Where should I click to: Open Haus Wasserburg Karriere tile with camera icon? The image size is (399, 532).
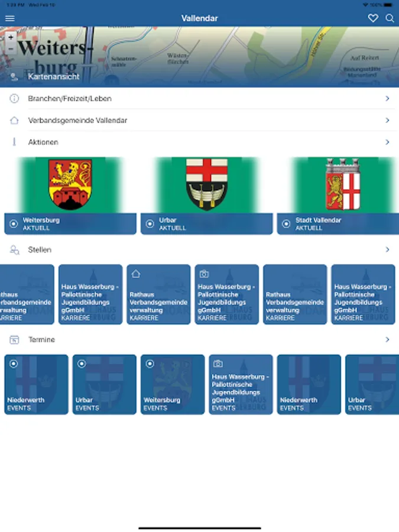tap(227, 294)
